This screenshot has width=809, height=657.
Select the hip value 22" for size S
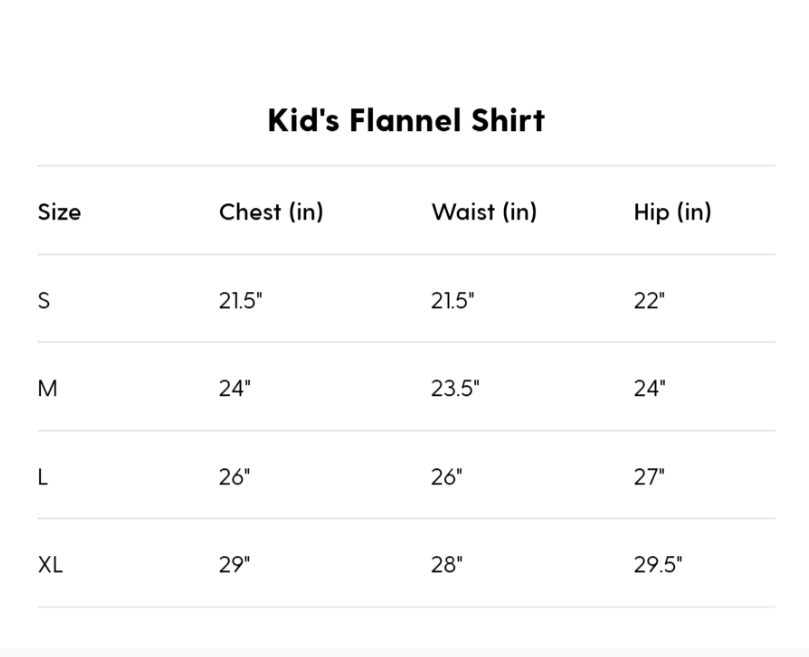tap(649, 300)
